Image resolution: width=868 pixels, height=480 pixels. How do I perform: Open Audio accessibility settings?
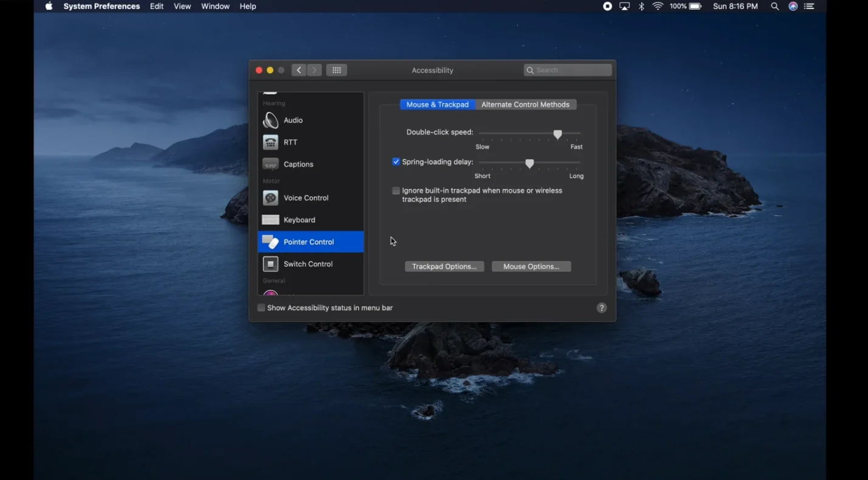pyautogui.click(x=293, y=120)
